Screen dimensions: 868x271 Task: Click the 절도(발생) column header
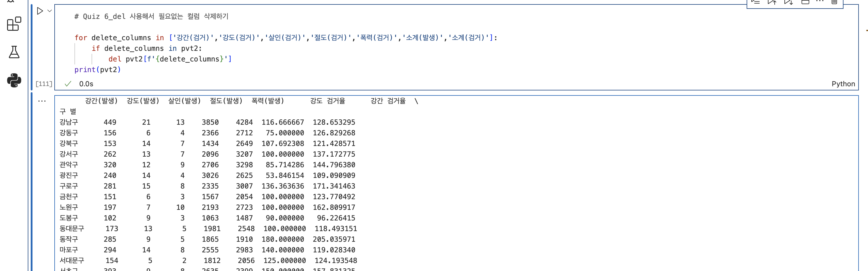coord(226,101)
